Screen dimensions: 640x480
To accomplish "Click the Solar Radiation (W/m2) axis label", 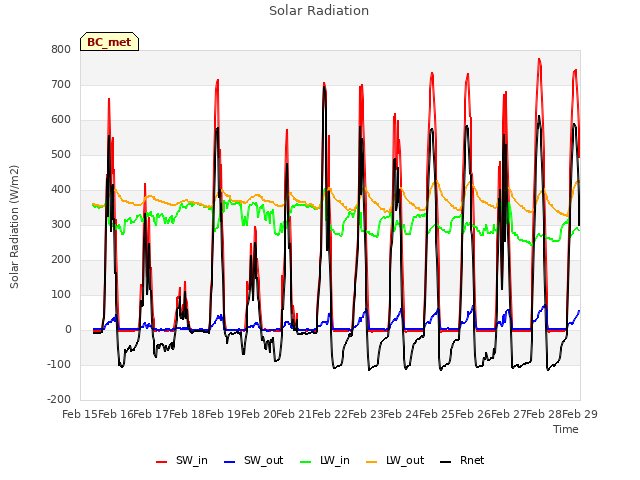I will (14, 227).
